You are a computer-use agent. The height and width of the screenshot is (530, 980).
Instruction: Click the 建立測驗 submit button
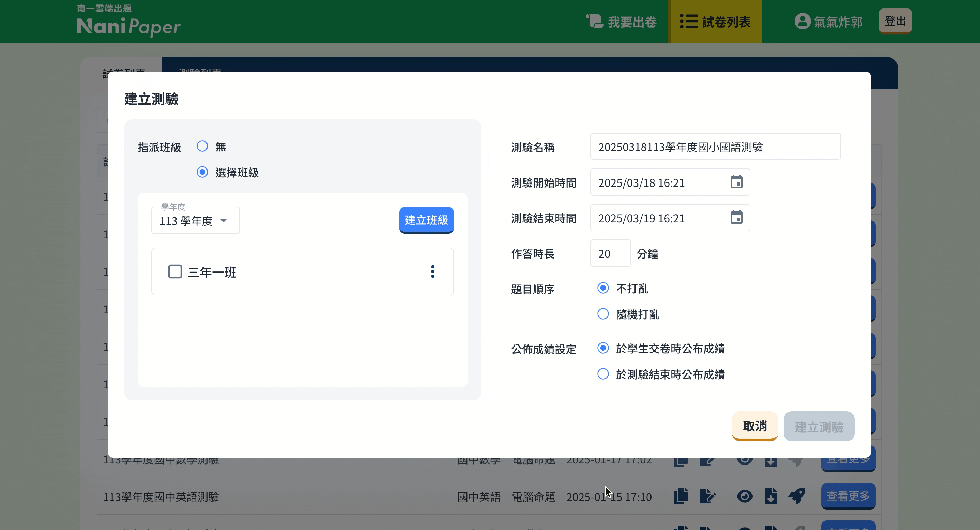coord(819,426)
